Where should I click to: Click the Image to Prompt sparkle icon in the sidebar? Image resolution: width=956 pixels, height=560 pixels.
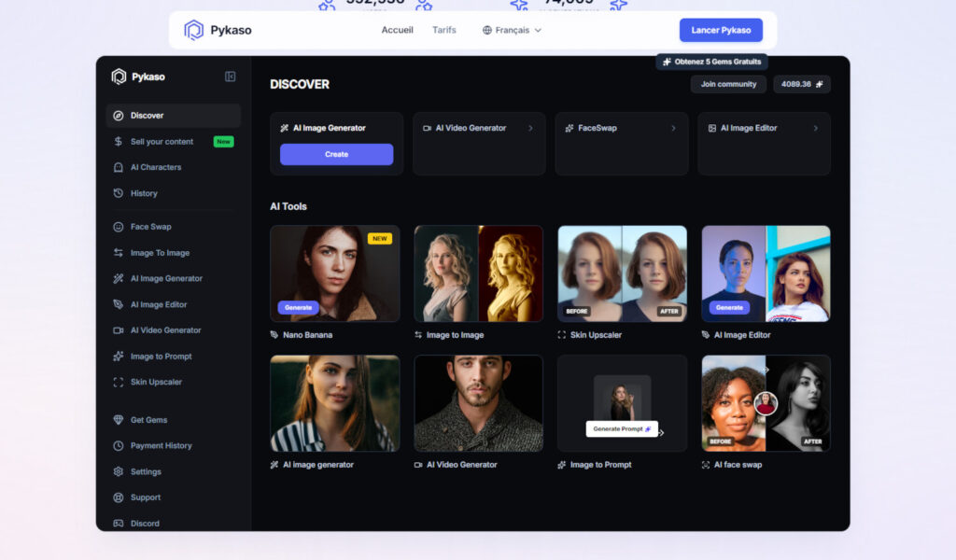[x=119, y=357]
